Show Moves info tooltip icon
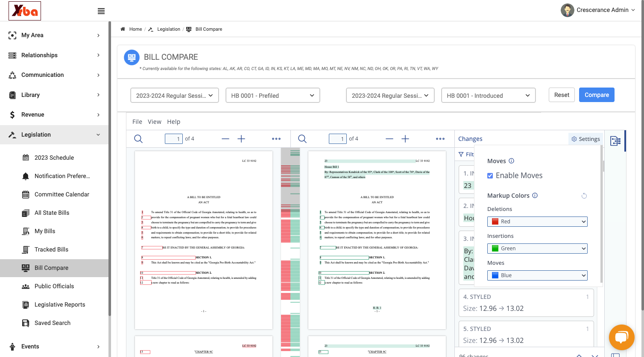Screen dimensions: 644x357 pos(512,161)
